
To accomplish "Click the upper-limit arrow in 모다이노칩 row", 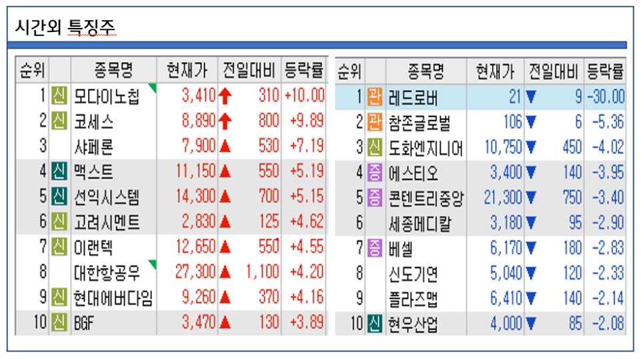I will [225, 96].
